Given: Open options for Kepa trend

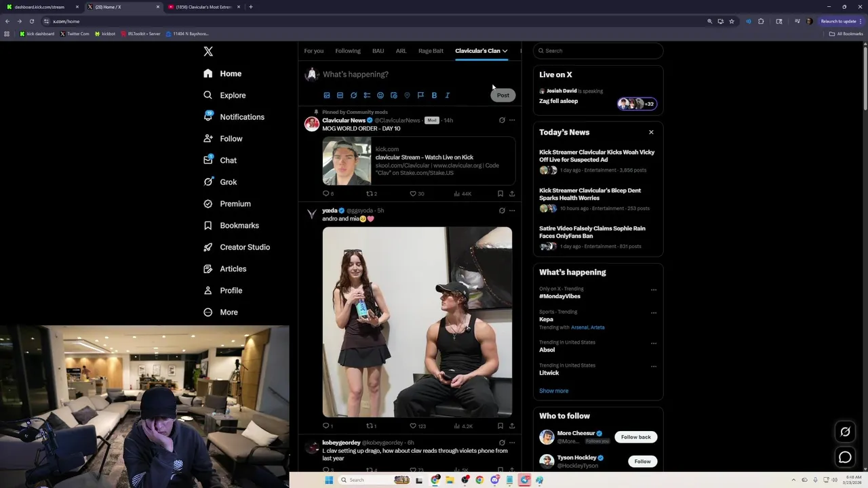Looking at the screenshot, I should click(654, 313).
